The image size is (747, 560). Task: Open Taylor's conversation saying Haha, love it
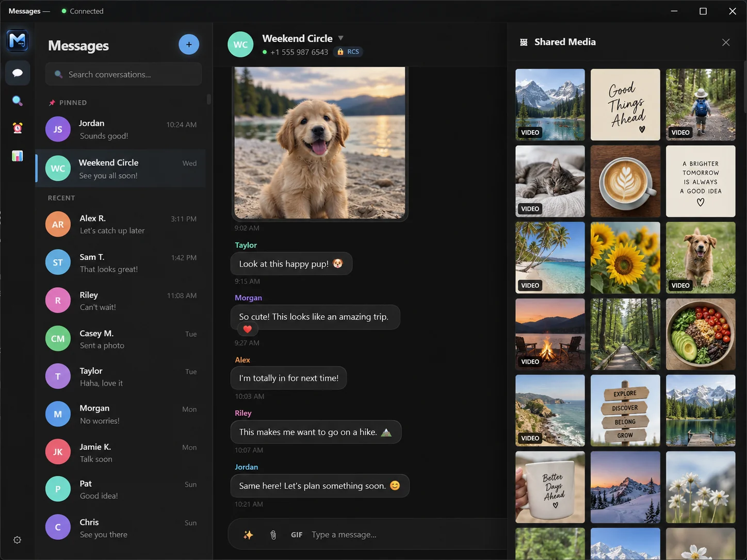click(121, 376)
